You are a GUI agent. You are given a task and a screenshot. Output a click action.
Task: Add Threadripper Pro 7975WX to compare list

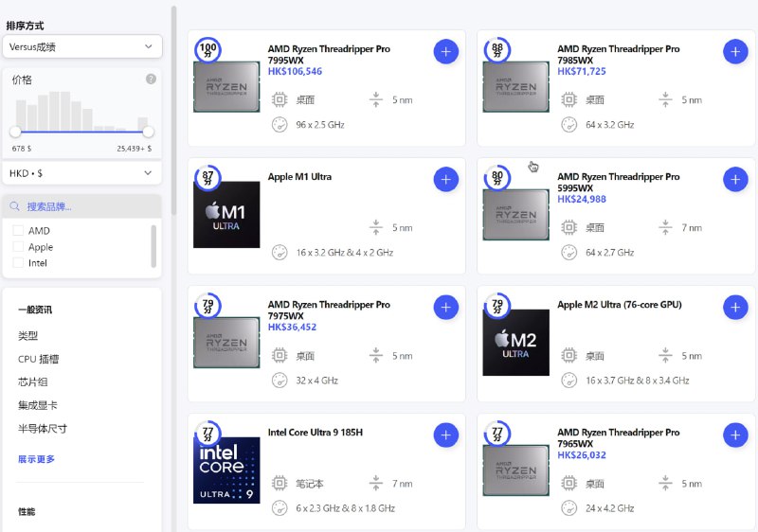click(446, 307)
